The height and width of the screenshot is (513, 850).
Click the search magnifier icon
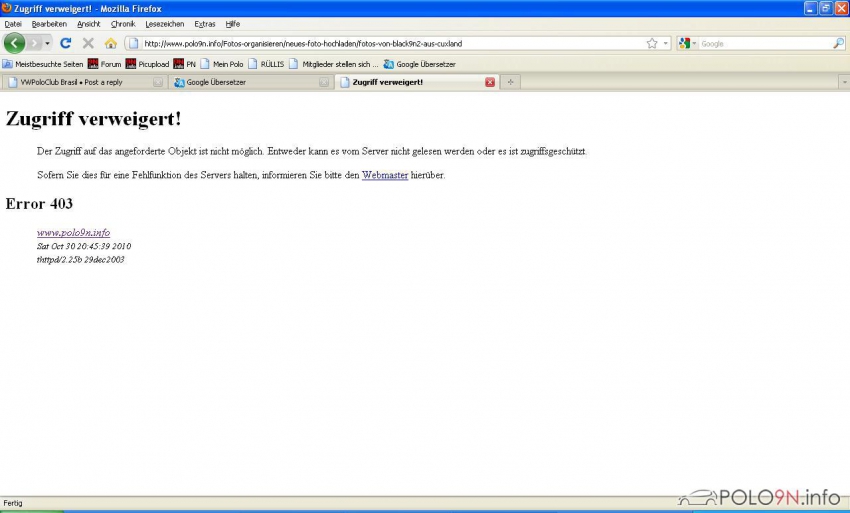[839, 43]
